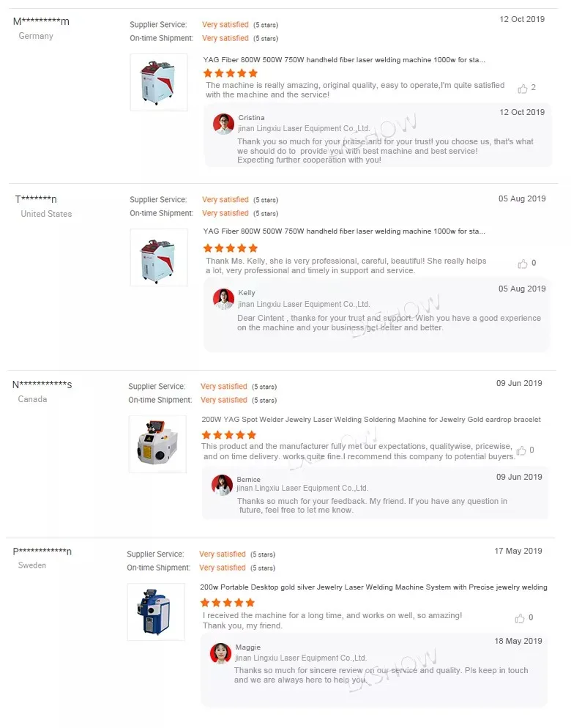Click the reviewer name M*********m
This screenshot has height=728, width=571.
click(x=41, y=21)
